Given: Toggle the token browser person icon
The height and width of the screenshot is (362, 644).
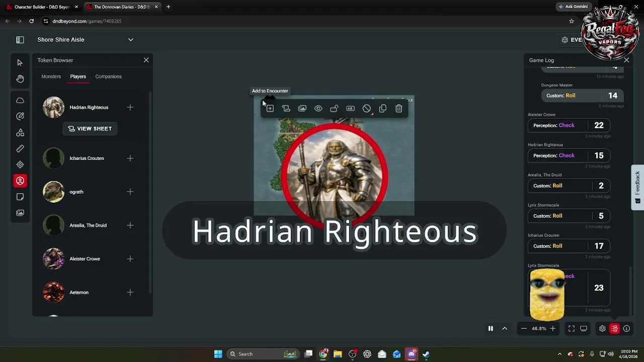Looking at the screenshot, I should (x=20, y=180).
